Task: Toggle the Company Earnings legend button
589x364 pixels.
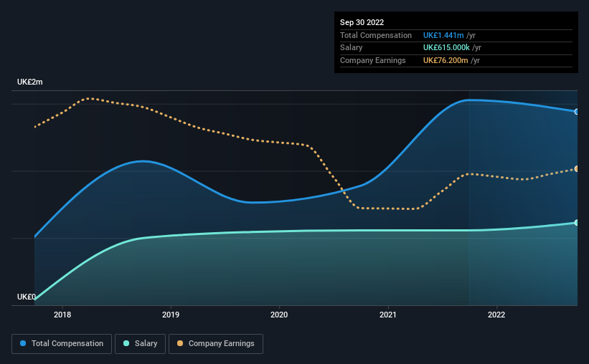Action: [216, 344]
